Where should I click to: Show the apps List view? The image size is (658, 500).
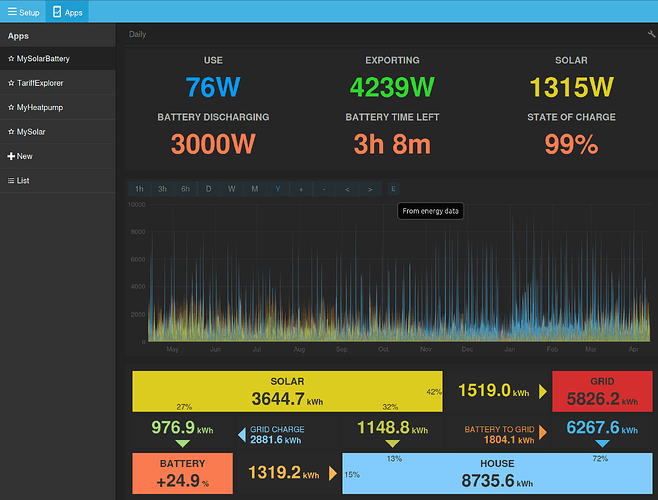pyautogui.click(x=58, y=181)
